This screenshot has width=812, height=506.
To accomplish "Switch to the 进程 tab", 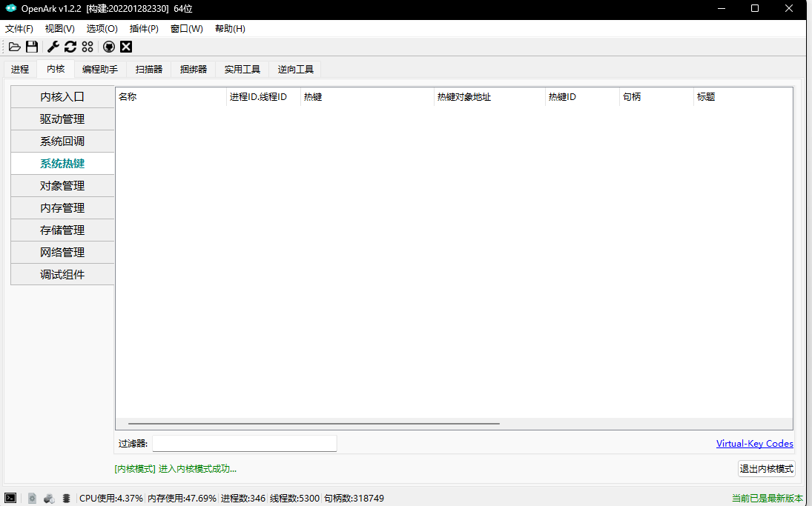I will coord(20,70).
